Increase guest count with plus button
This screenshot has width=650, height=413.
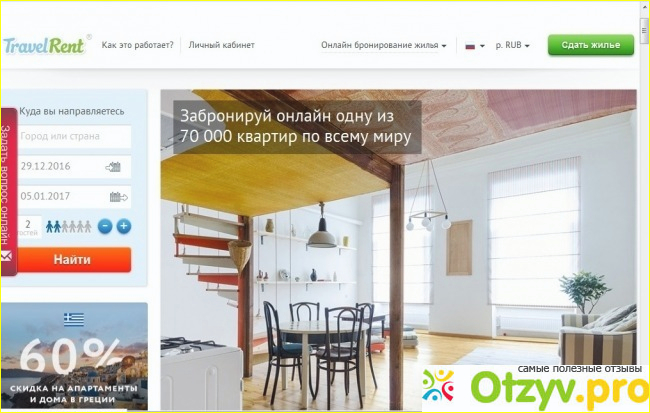pos(124,226)
